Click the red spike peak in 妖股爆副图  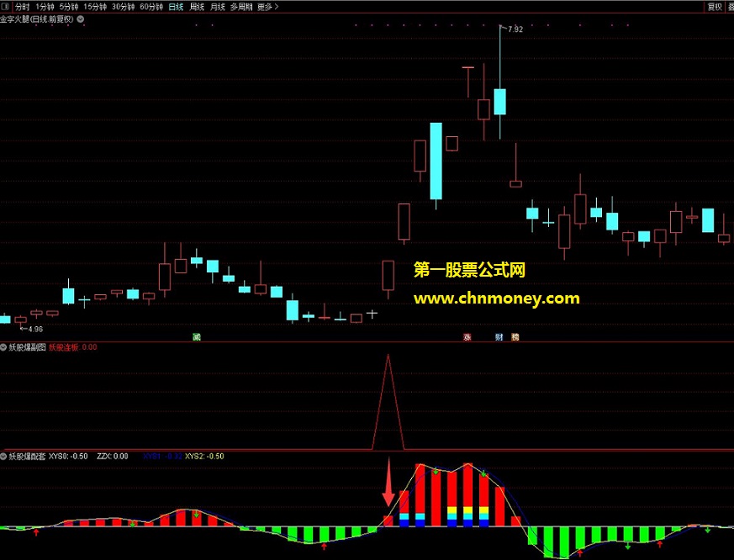pos(388,356)
